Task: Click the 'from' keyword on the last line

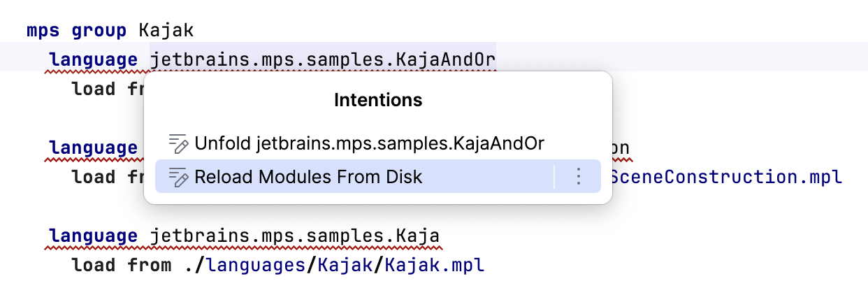Action: tap(149, 266)
